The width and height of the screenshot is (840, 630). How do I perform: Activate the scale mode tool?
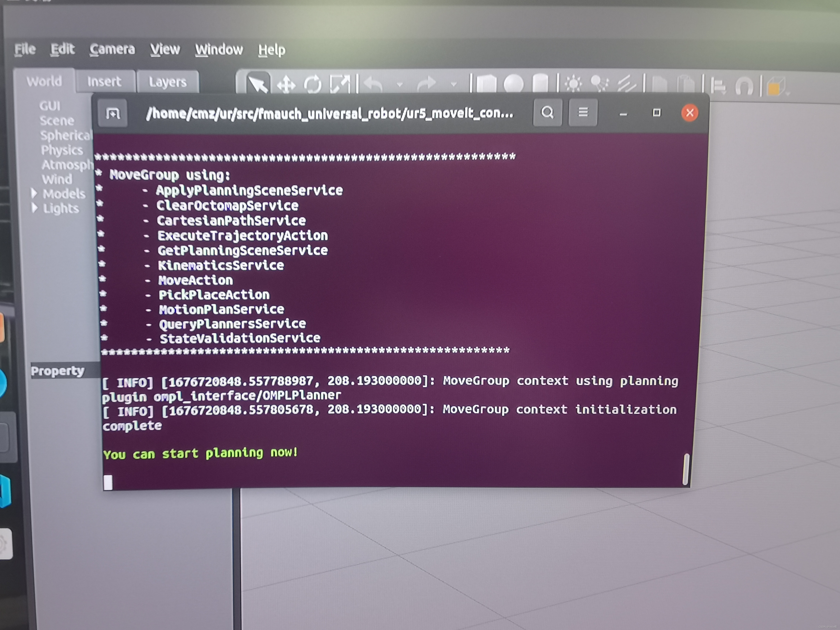[x=339, y=84]
